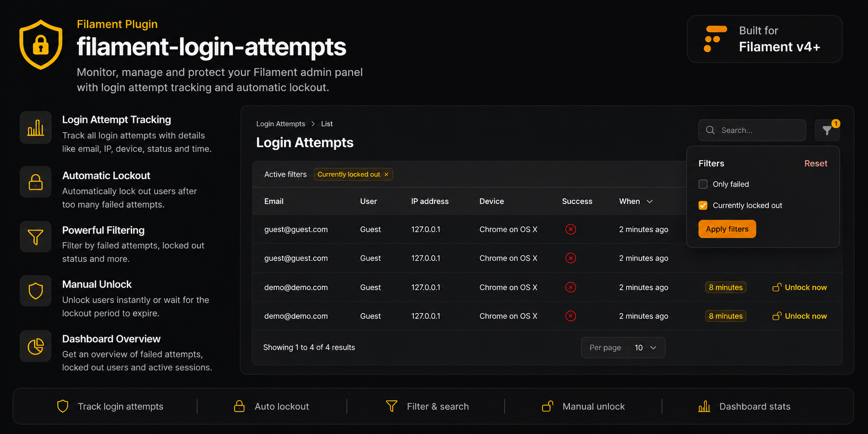Click Showing 1 to 4 of 4 results
The image size is (868, 434).
(x=309, y=347)
